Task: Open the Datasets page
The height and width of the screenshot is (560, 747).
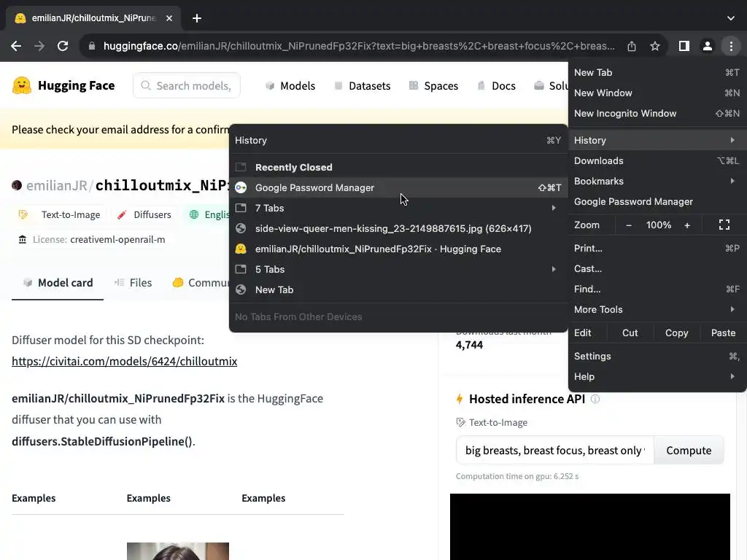Action: (x=362, y=86)
